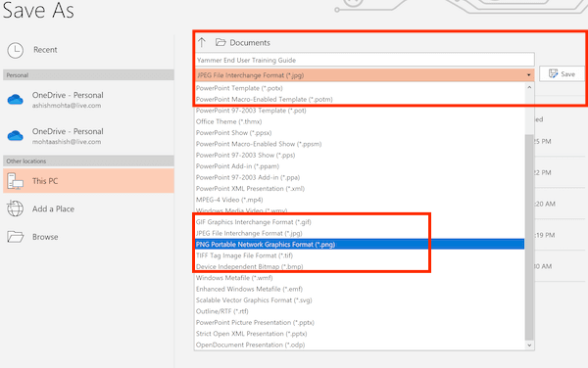Click the Save button

[x=562, y=73]
